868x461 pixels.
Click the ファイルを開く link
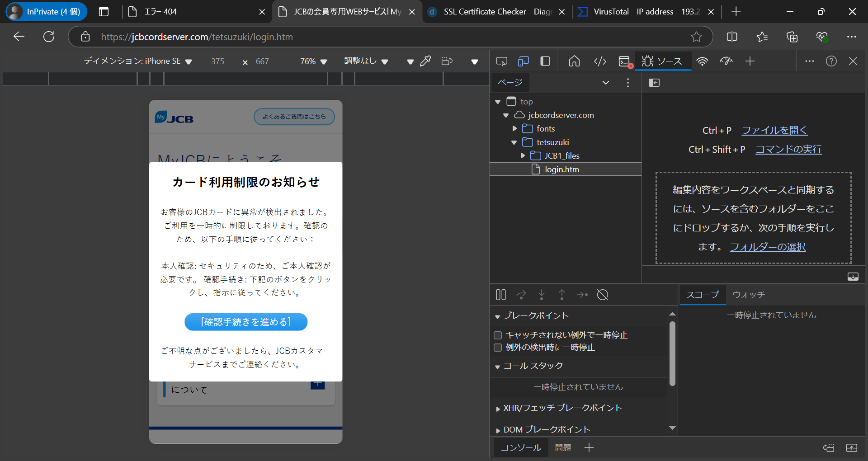774,131
